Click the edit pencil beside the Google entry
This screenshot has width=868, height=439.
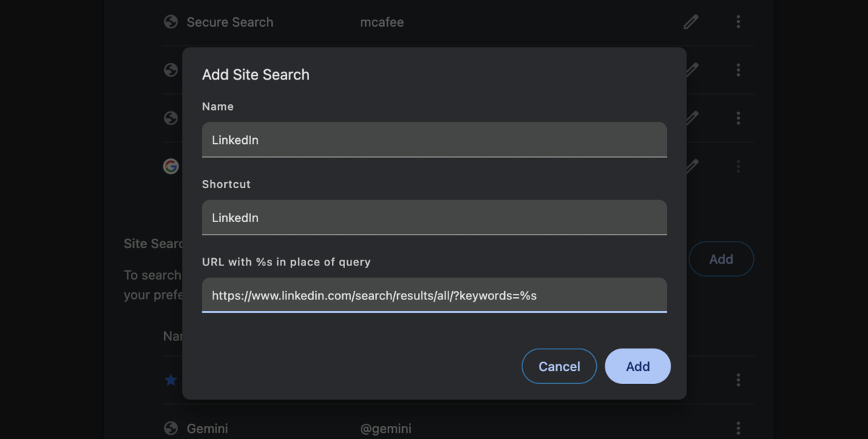[690, 166]
